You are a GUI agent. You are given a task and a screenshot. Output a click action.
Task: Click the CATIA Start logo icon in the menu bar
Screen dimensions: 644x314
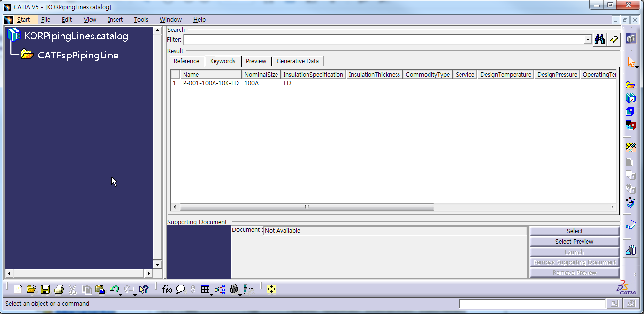[8, 20]
